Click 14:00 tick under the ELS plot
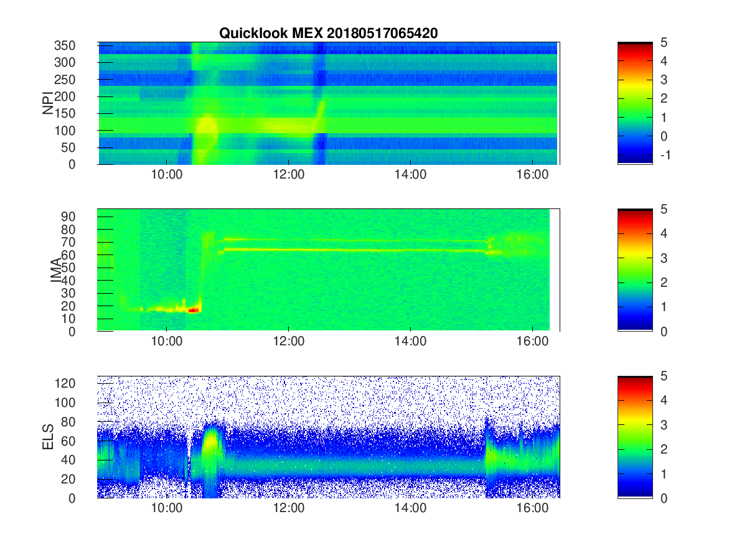The width and height of the screenshot is (747, 560). 410,507
